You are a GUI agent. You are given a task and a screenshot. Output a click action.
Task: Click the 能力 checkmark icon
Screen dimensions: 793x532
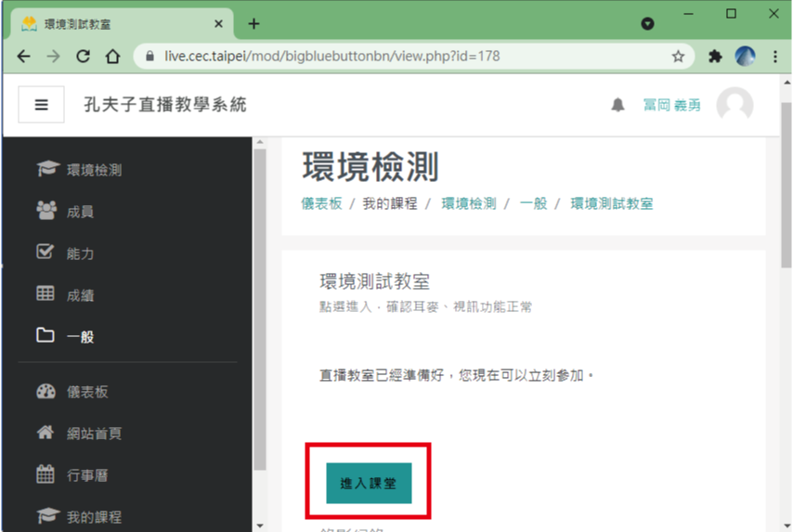(45, 252)
